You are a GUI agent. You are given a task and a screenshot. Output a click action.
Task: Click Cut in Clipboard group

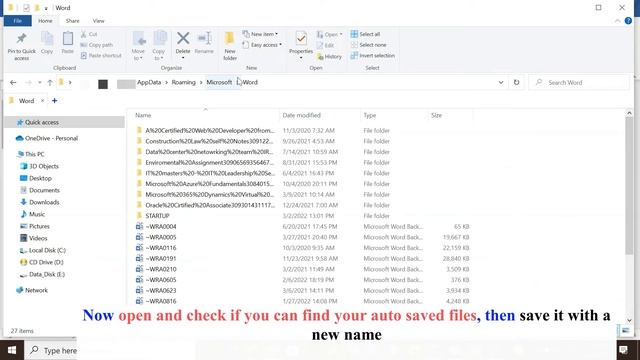(89, 34)
